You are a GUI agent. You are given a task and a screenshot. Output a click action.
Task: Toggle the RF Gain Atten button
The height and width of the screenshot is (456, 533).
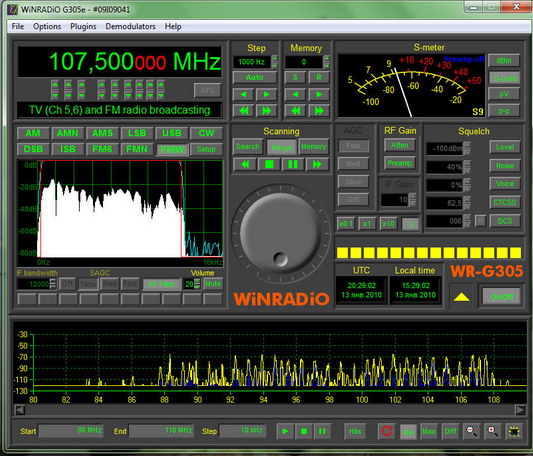click(400, 145)
